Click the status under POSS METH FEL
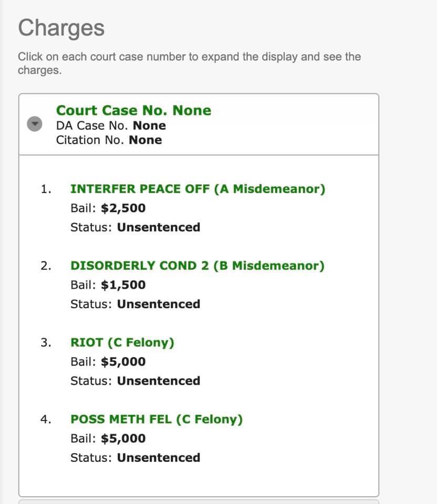 point(158,457)
